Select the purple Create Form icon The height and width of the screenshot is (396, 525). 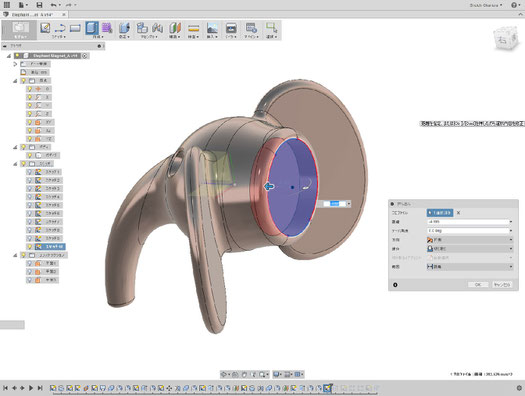(107, 28)
